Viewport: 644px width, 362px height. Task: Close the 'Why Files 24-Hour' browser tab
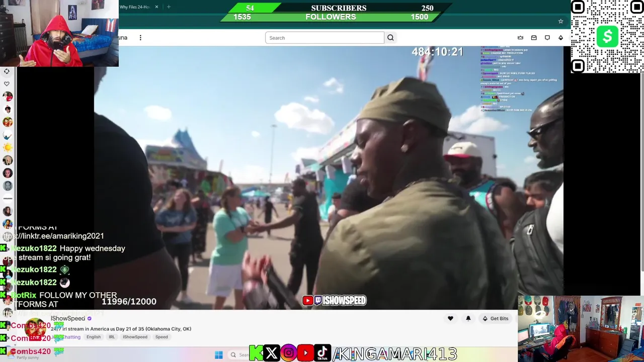coord(156,7)
